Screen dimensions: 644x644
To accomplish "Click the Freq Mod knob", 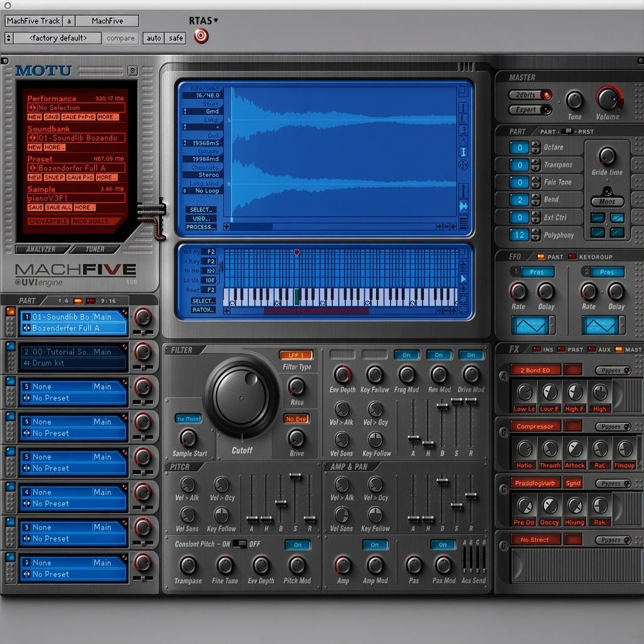I will click(407, 374).
